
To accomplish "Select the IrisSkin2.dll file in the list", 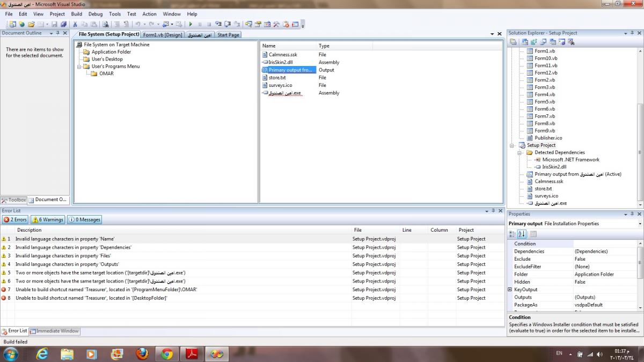I will pyautogui.click(x=281, y=62).
